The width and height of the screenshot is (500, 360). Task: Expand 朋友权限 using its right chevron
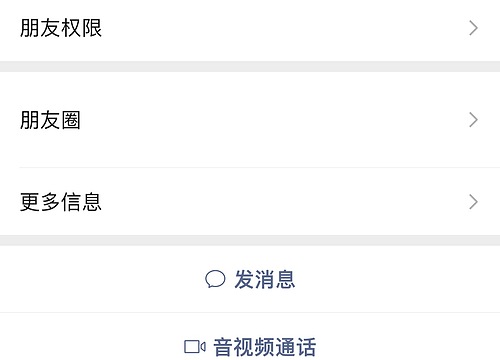coord(473,28)
